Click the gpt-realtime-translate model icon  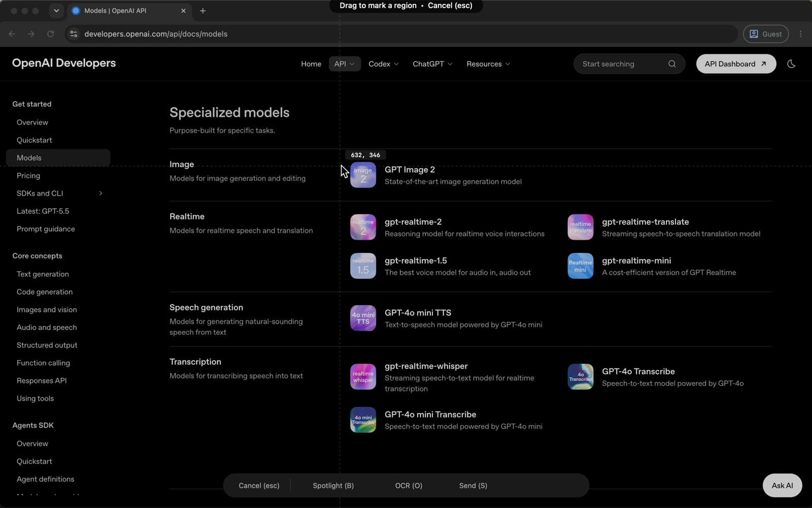click(580, 227)
